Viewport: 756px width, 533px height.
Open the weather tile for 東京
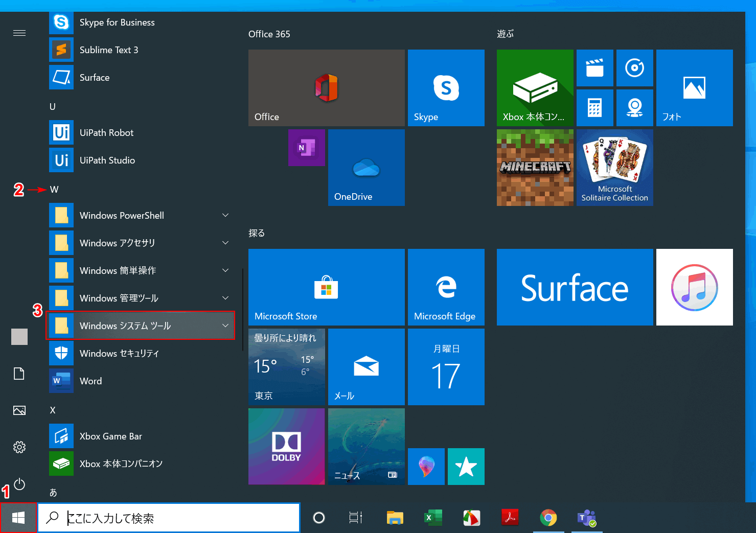point(286,367)
